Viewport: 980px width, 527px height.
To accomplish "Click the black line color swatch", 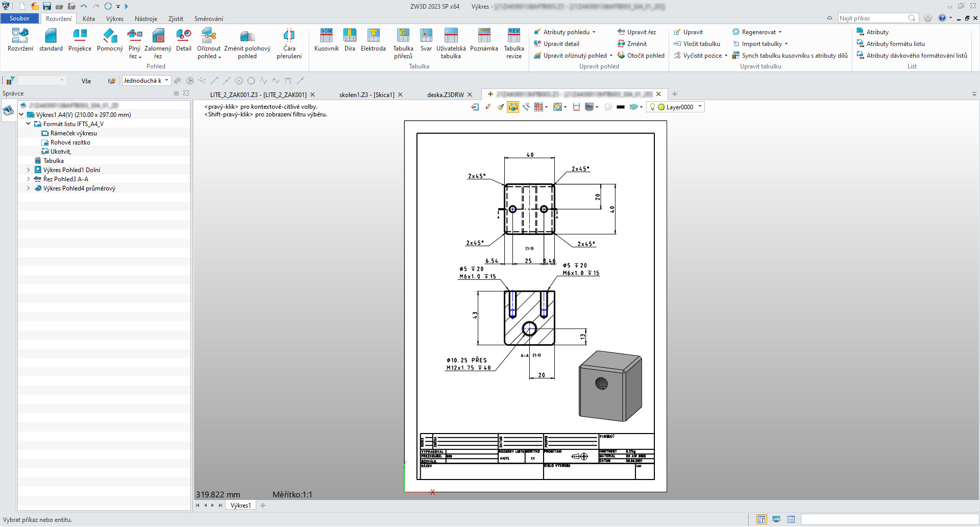I will 621,107.
